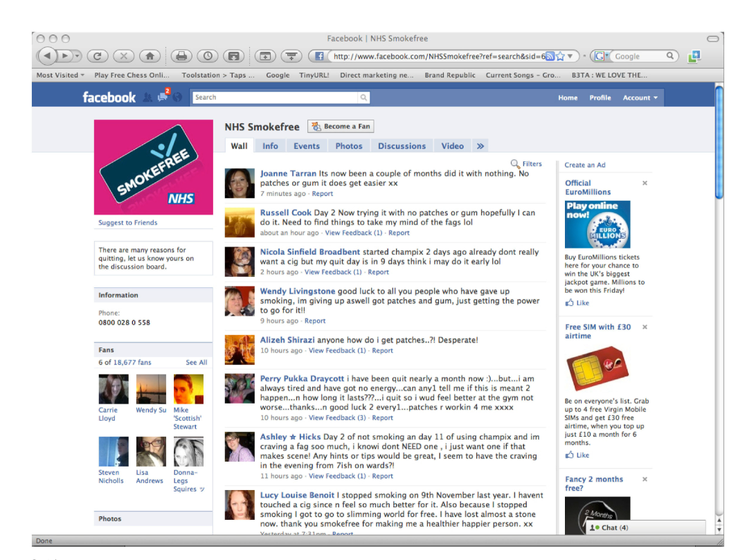
Task: Open Lisa Andrews' fan thumbnail
Action: 151,451
